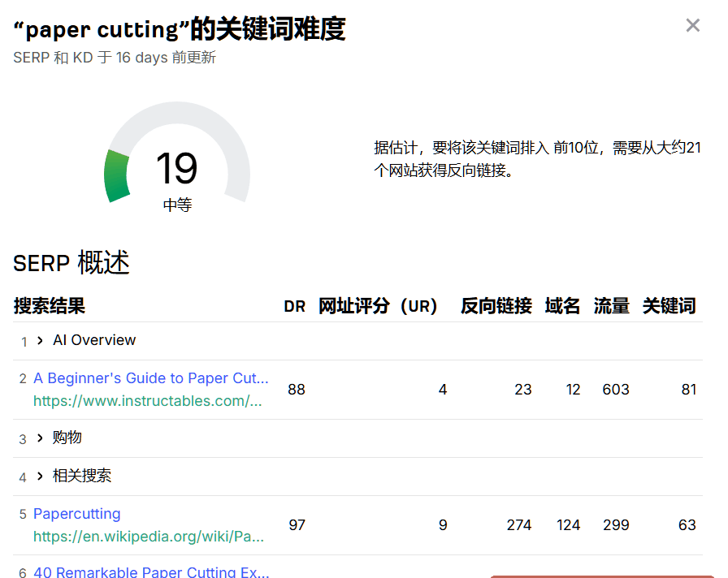Screen dimensions: 728x578
Task: Click the SERP update time subtitle
Action: [115, 58]
